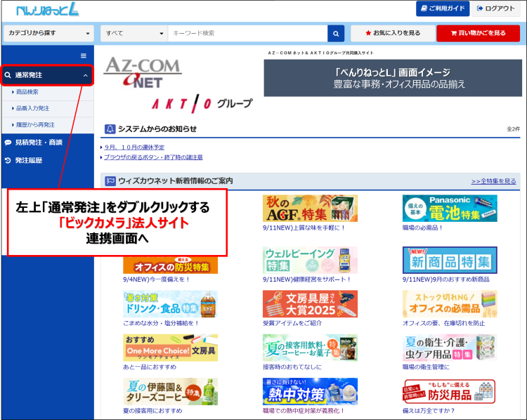Screen dimensions: 527x420
Task: Open the すべて search scope dropdown
Action: 134,33
